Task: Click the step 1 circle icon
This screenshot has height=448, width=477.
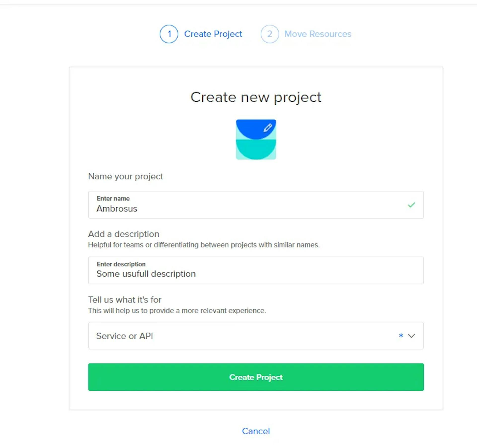Action: click(x=169, y=34)
